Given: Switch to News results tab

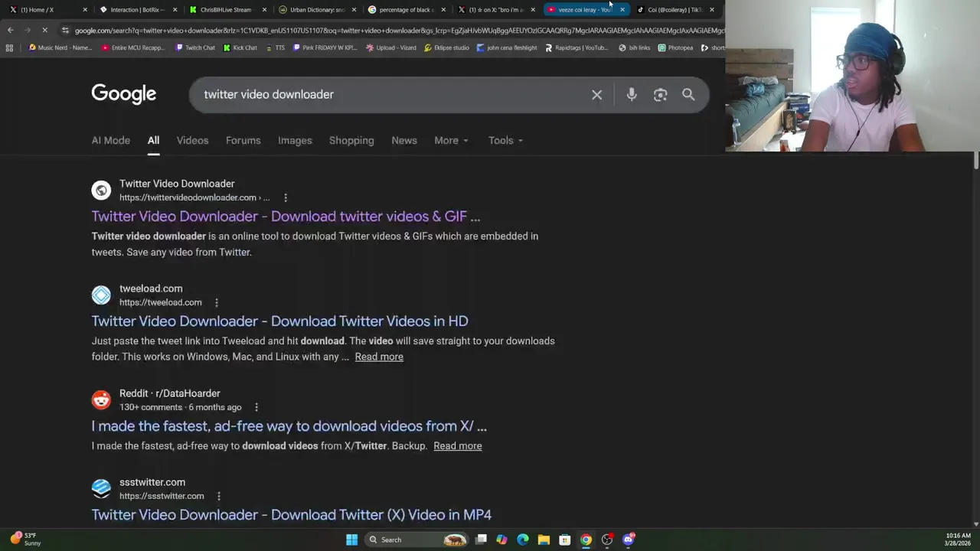Looking at the screenshot, I should (x=404, y=140).
